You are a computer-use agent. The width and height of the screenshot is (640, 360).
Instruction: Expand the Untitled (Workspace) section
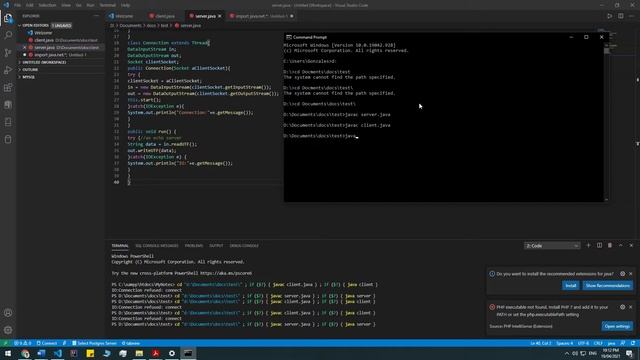pos(44,62)
